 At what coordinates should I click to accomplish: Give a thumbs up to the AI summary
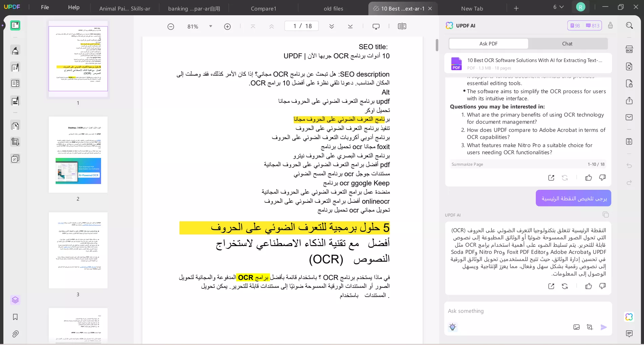pyautogui.click(x=588, y=286)
